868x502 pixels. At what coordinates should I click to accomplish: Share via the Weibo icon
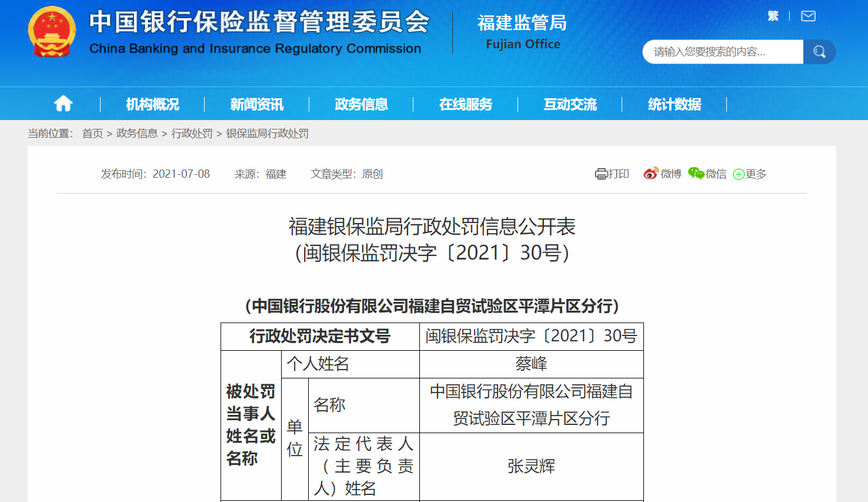pos(650,174)
